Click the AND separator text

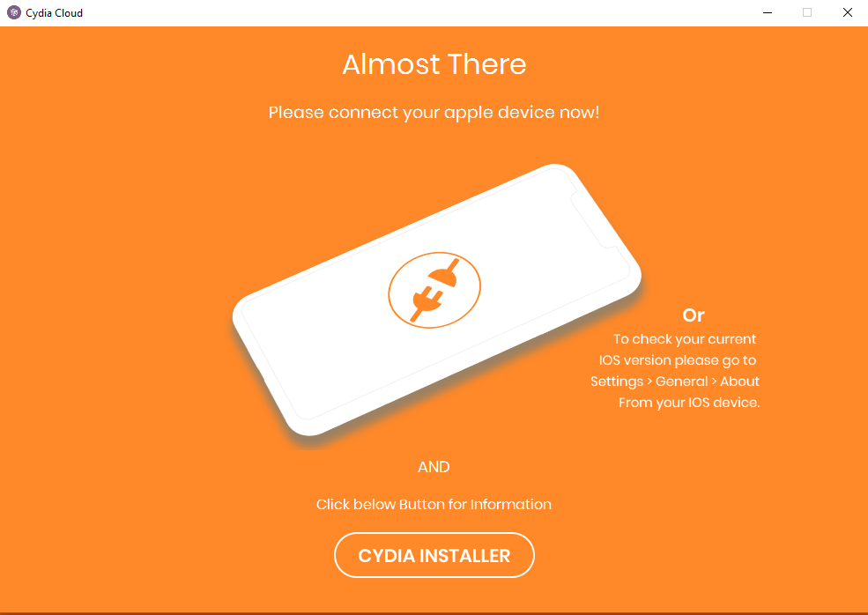(x=434, y=467)
